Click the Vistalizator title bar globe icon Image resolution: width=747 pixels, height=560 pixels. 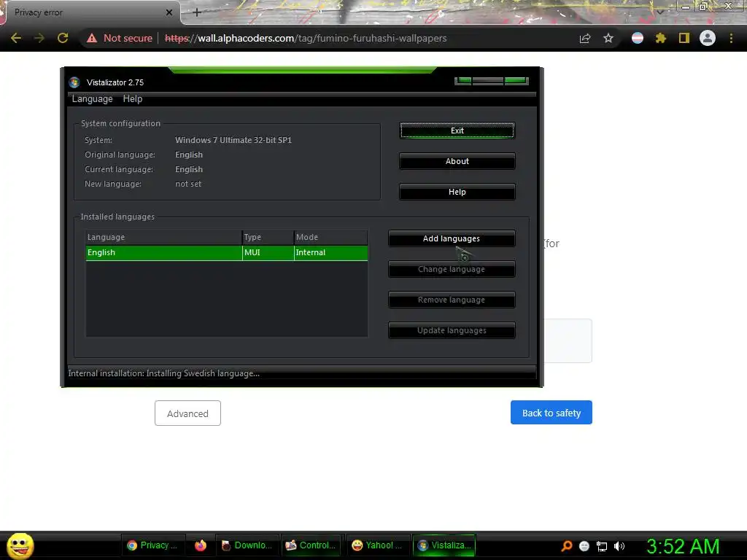tap(74, 82)
